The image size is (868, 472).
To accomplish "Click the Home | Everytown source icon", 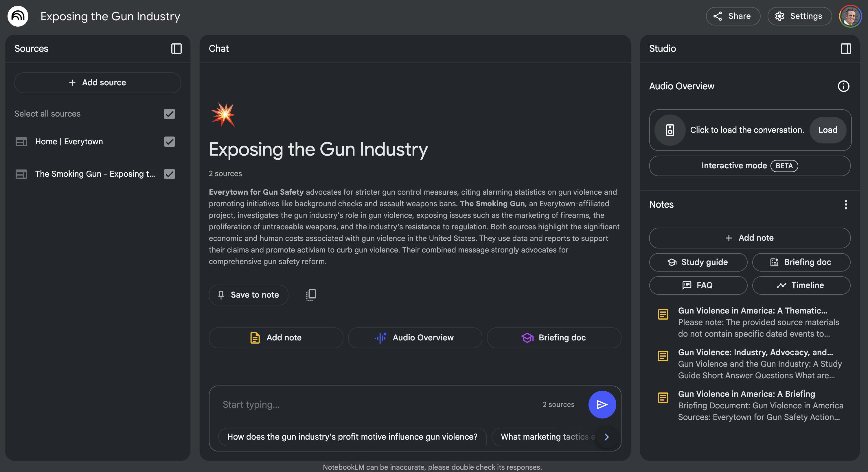I will (x=21, y=142).
